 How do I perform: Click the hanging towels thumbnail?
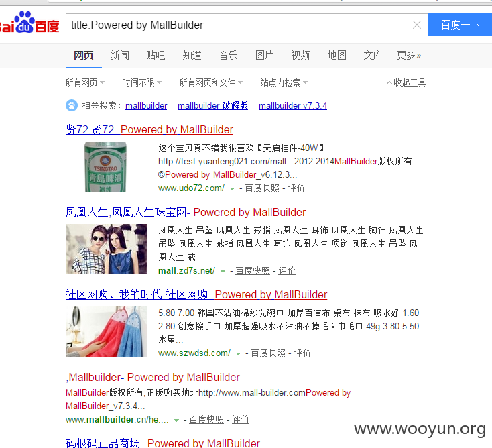coord(106,331)
